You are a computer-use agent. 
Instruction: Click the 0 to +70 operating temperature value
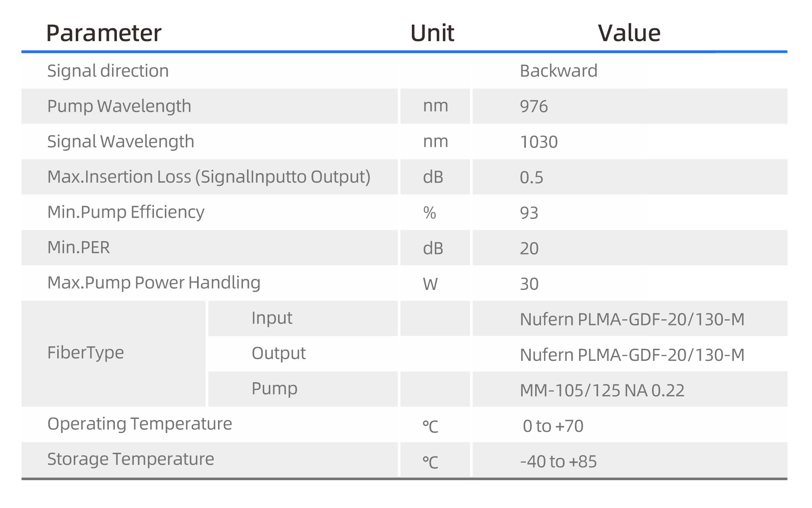553,426
